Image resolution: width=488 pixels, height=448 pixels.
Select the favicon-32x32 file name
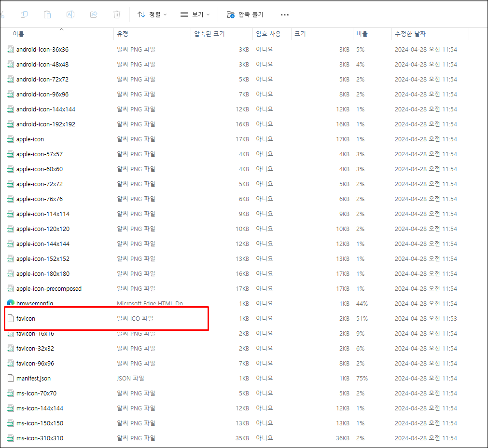(x=35, y=349)
